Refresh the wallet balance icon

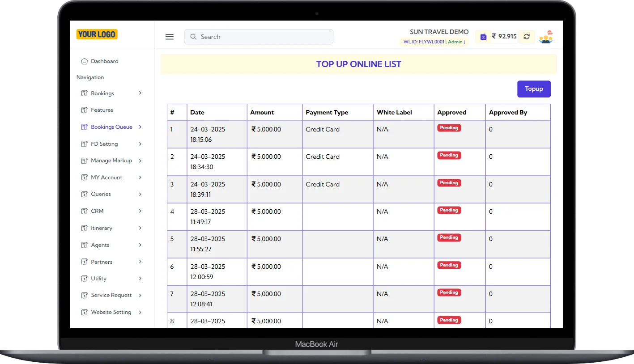(527, 37)
